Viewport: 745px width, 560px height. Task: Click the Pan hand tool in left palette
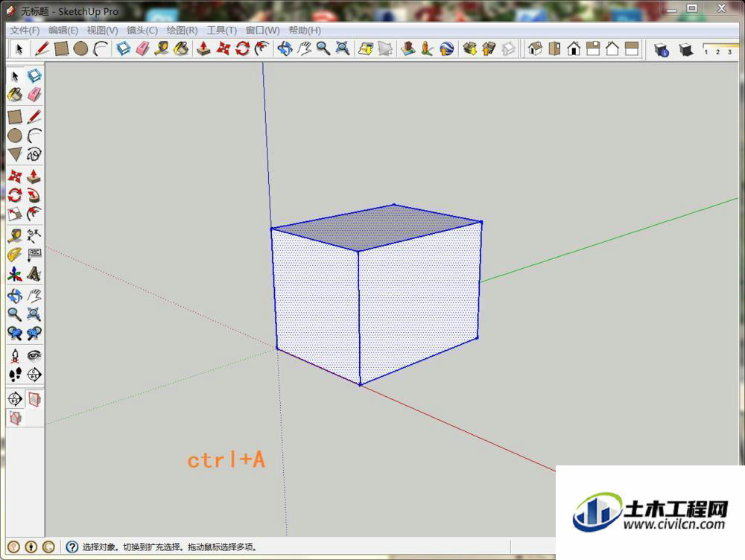(34, 296)
